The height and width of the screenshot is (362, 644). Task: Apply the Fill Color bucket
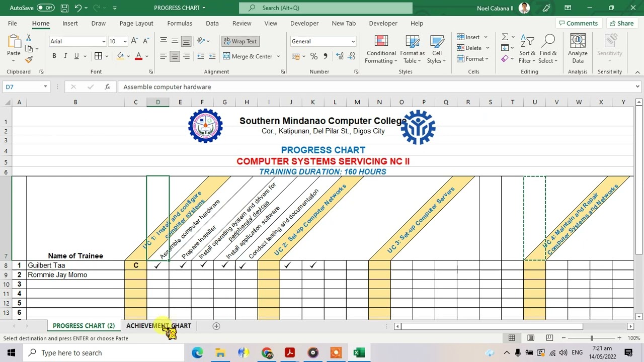[120, 56]
